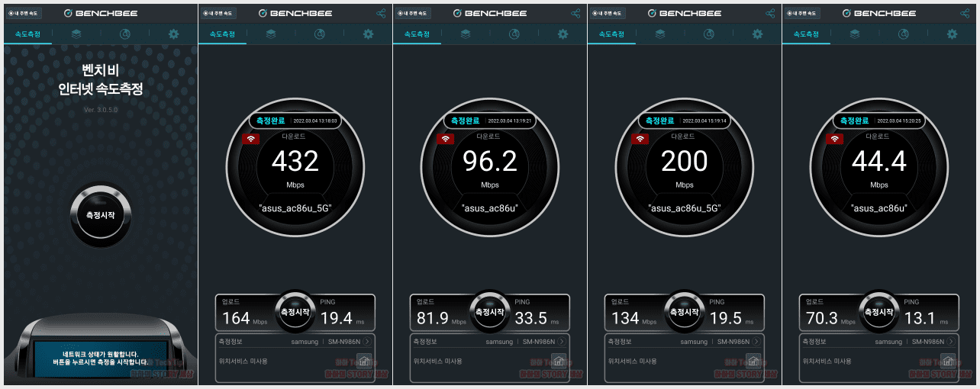Select the 속도측정 tab on the 200 Mbps screen
980x389 pixels.
(x=612, y=34)
